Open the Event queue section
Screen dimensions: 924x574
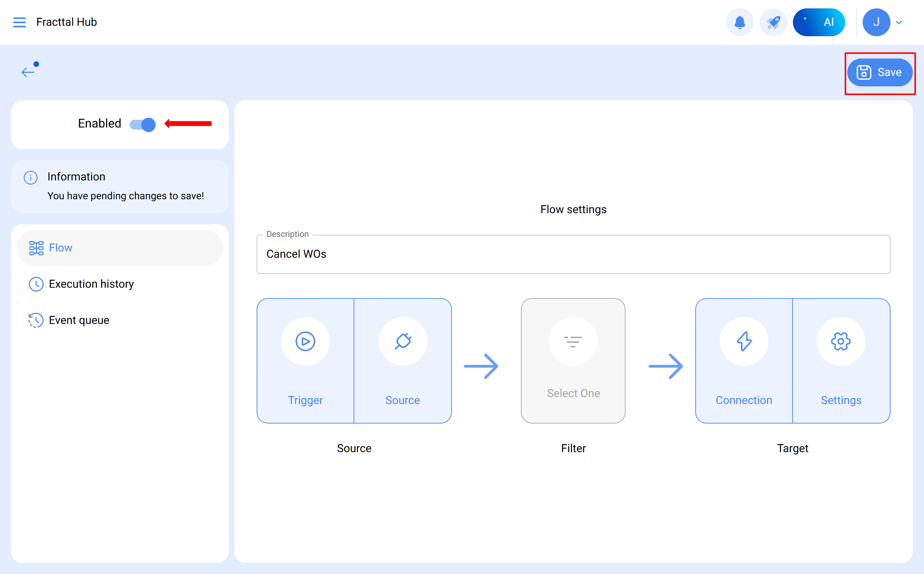click(x=79, y=320)
